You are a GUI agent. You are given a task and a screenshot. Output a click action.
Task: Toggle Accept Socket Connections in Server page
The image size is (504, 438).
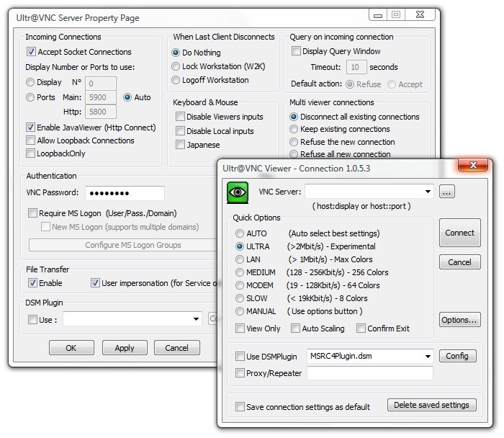(x=31, y=52)
